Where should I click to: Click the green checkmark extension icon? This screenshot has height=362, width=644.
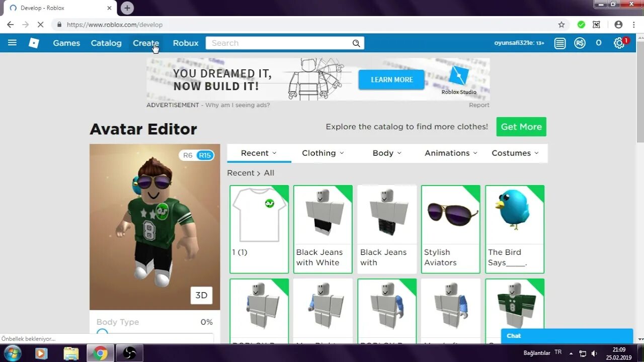[581, 24]
